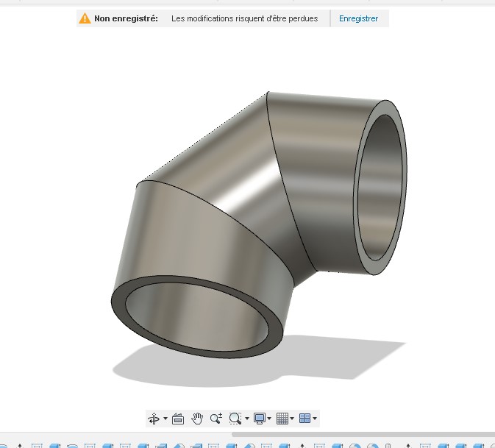This screenshot has height=448, width=495.
Task: Click the Look At view icon
Action: click(x=178, y=419)
